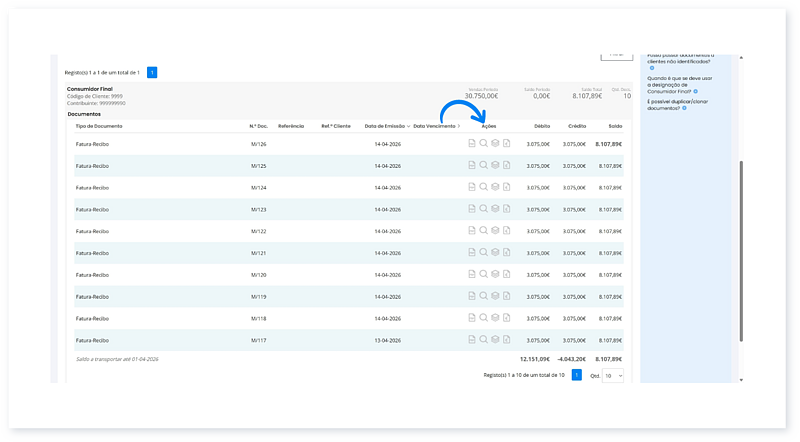Click last action icon in M/123 row
The height and width of the screenshot is (442, 800).
506,209
